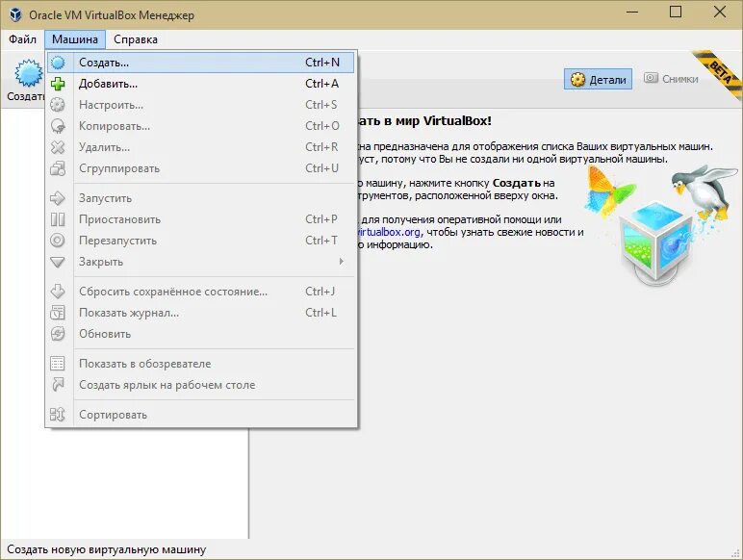Click the gear icon beside Настроить
The image size is (743, 560).
coord(58,105)
